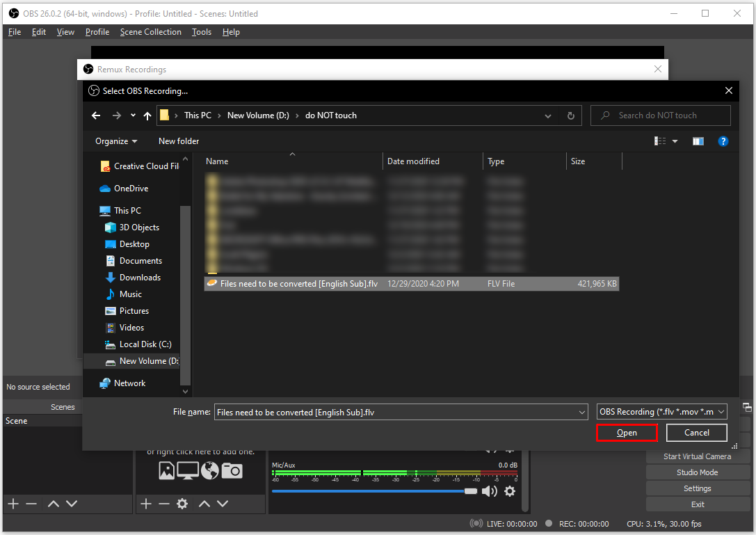The width and height of the screenshot is (756, 535).
Task: Mute the Mic/Aux audio speaker icon
Action: (x=490, y=491)
